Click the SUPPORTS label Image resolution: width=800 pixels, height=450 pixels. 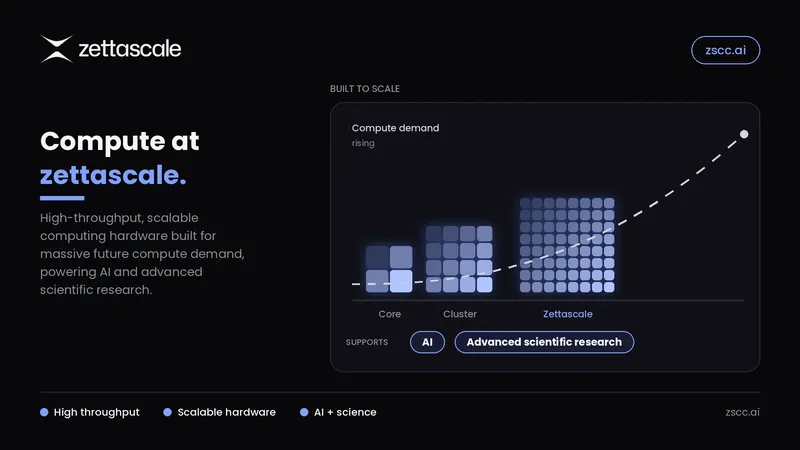366,342
